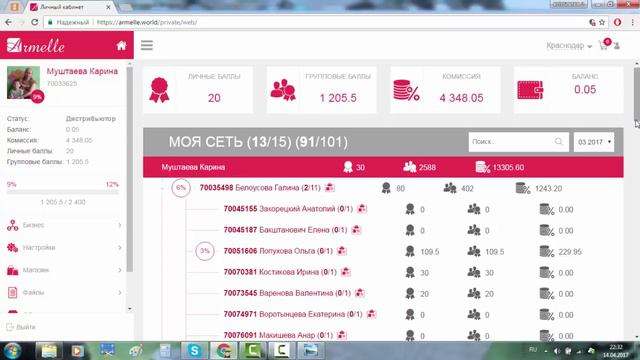Image resolution: width=640 pixels, height=360 pixels.
Task: Click the 9% to 12% progress bar
Action: pyautogui.click(x=62, y=192)
